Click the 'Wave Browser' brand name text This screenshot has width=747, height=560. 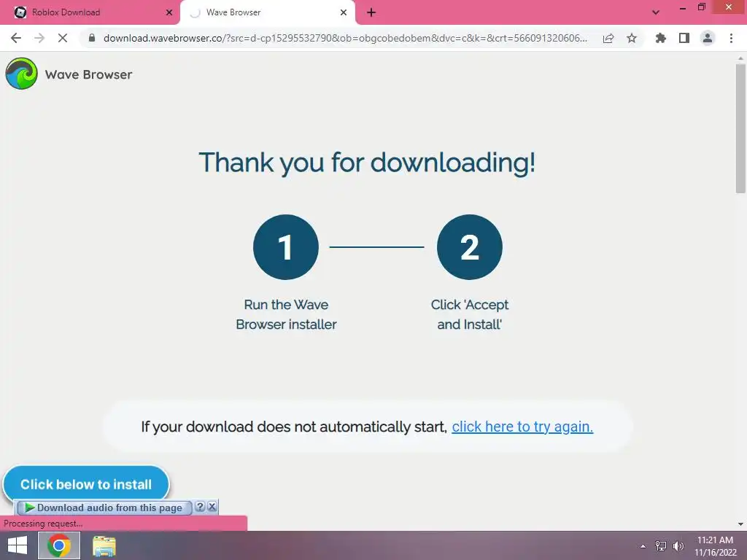click(x=88, y=74)
